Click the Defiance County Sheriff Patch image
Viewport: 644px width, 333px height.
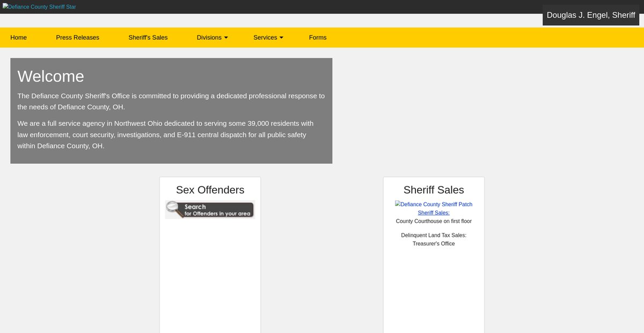point(434,204)
